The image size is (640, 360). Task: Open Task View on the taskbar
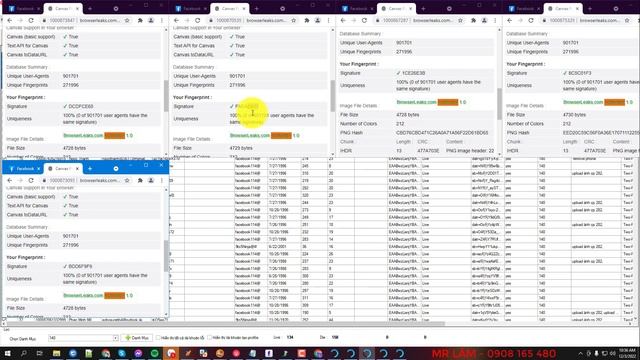tap(40, 353)
